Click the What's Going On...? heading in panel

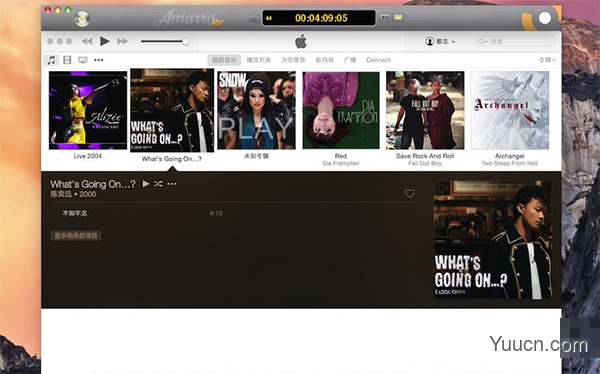pyautogui.click(x=93, y=184)
